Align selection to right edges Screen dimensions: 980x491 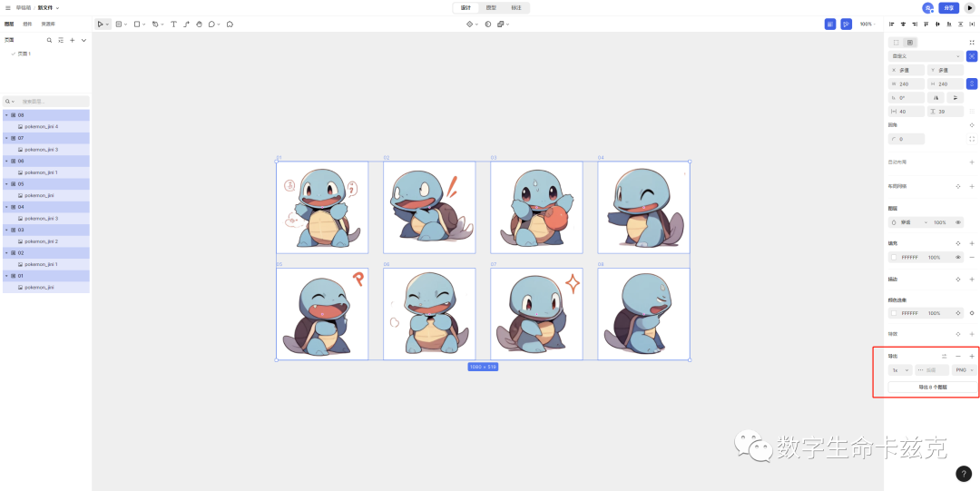tap(915, 25)
